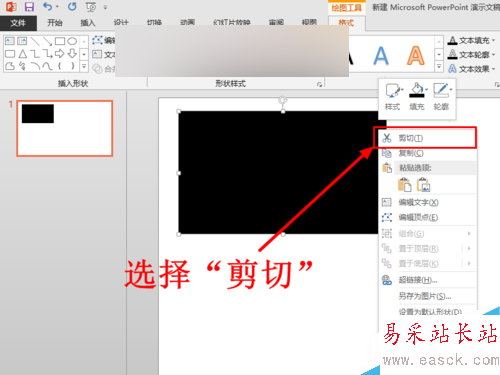
Task: Switch to the 幻灯片放映 tab
Action: click(x=232, y=23)
